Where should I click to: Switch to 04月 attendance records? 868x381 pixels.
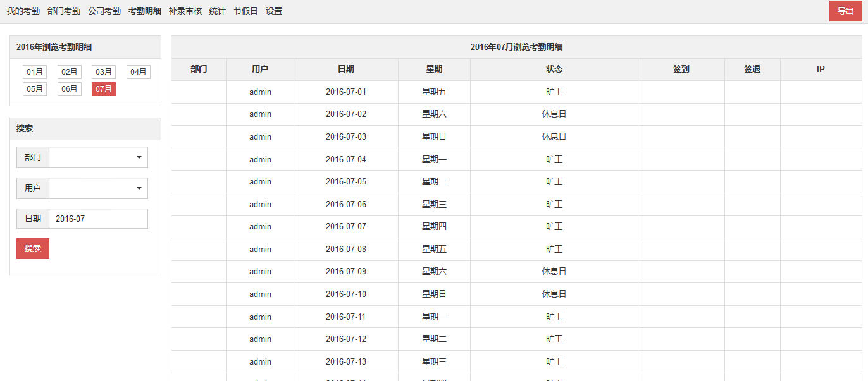[x=139, y=72]
